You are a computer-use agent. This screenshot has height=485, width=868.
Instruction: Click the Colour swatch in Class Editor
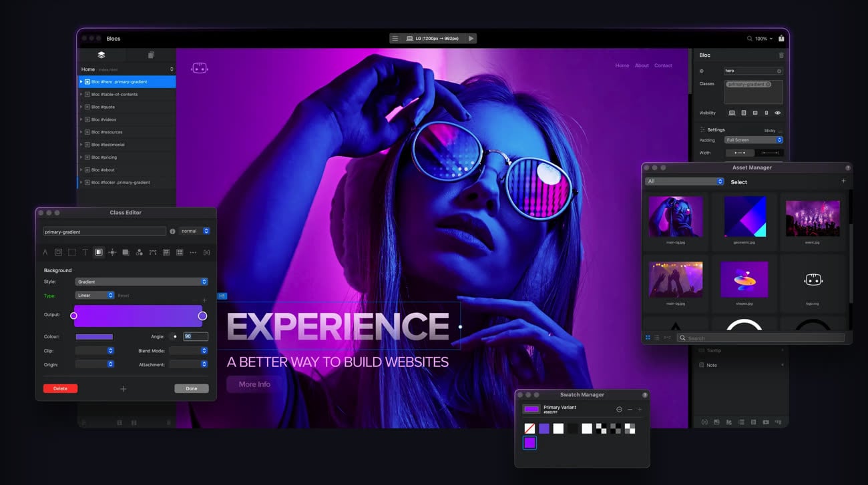(94, 337)
